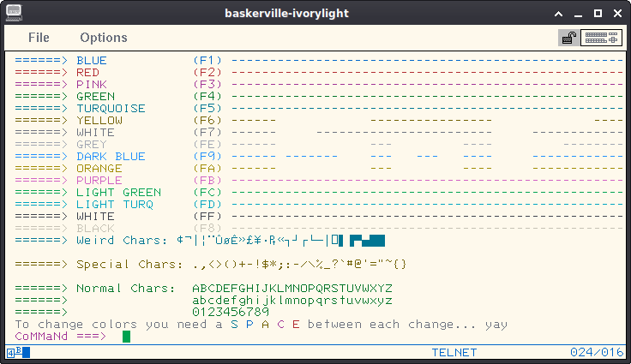The width and height of the screenshot is (631, 364).
Task: Click the WHITE label on the FF row
Action: [96, 217]
